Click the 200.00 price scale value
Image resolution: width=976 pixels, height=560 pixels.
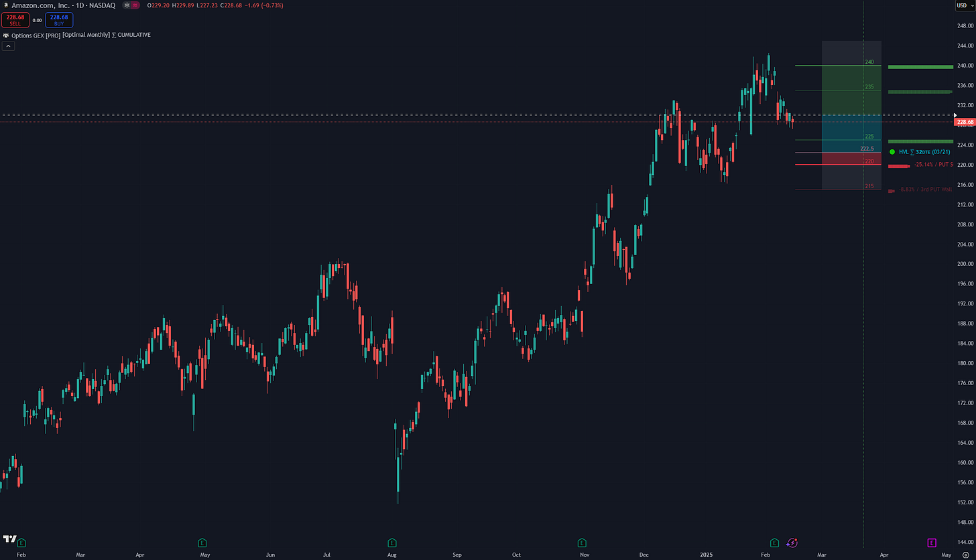point(965,264)
